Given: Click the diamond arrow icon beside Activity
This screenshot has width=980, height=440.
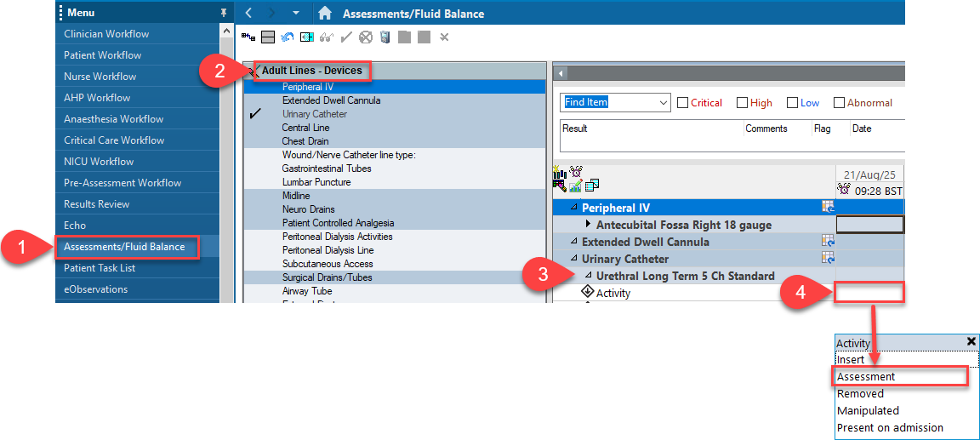Looking at the screenshot, I should [x=587, y=292].
